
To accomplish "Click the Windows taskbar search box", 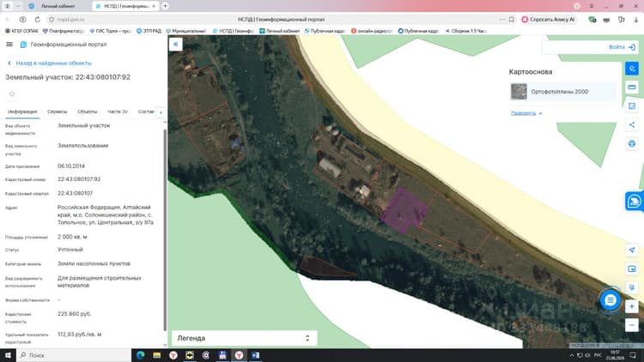I will tap(74, 355).
